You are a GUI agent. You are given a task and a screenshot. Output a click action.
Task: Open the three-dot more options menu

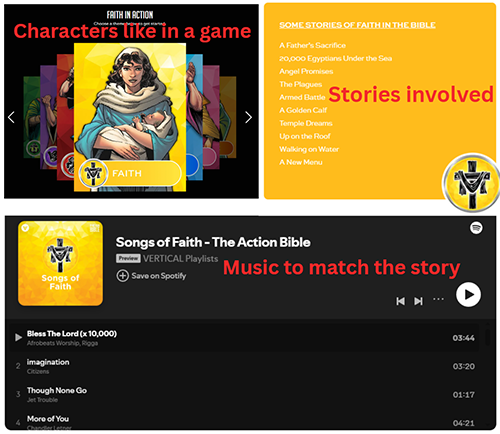pyautogui.click(x=438, y=299)
